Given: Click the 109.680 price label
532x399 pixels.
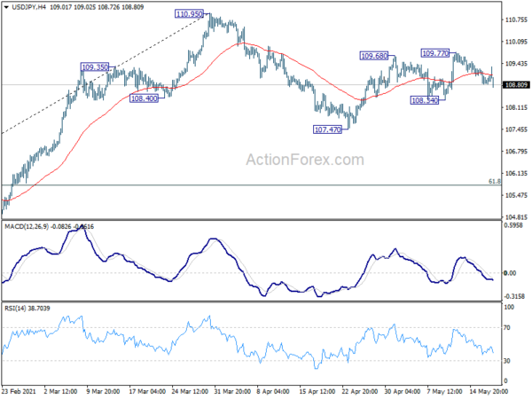Looking at the screenshot, I should tap(374, 56).
